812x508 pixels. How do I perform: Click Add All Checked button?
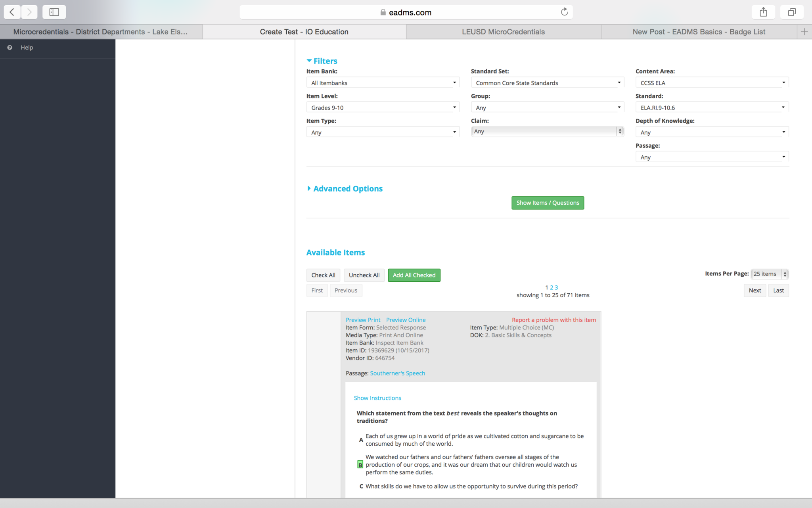coord(414,275)
